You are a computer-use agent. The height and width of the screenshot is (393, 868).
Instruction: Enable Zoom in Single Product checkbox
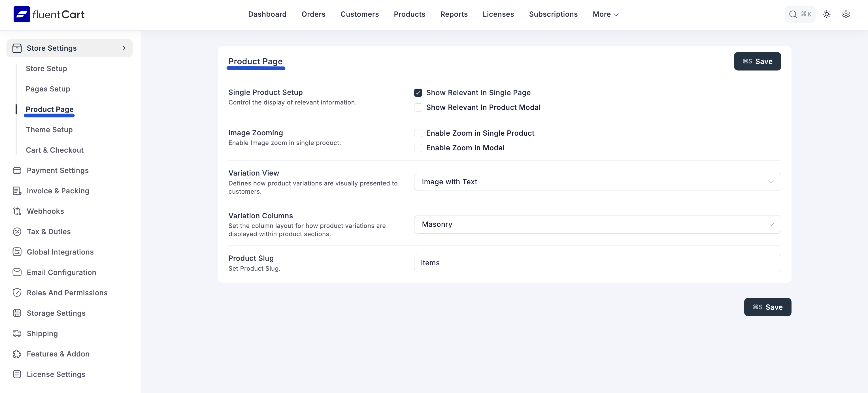(418, 133)
